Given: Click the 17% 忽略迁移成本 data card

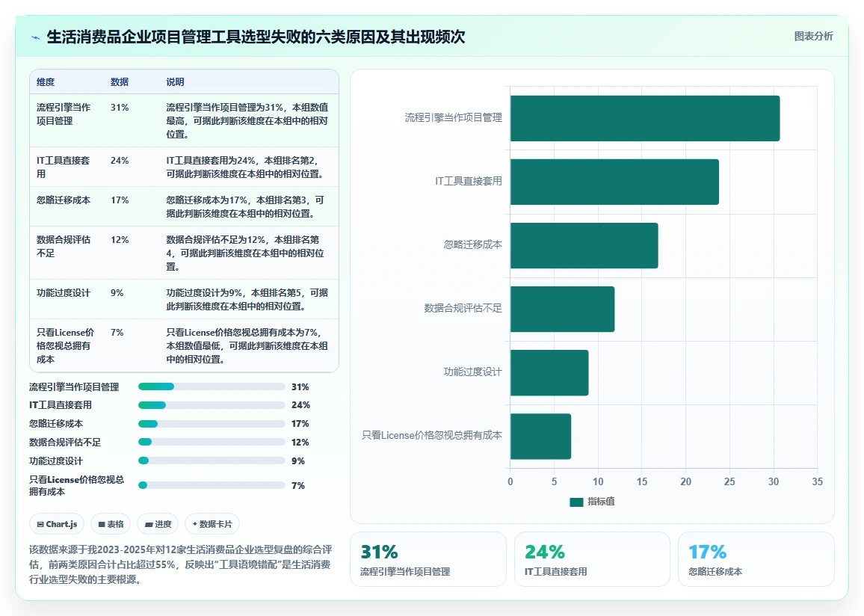Looking at the screenshot, I should click(x=756, y=559).
